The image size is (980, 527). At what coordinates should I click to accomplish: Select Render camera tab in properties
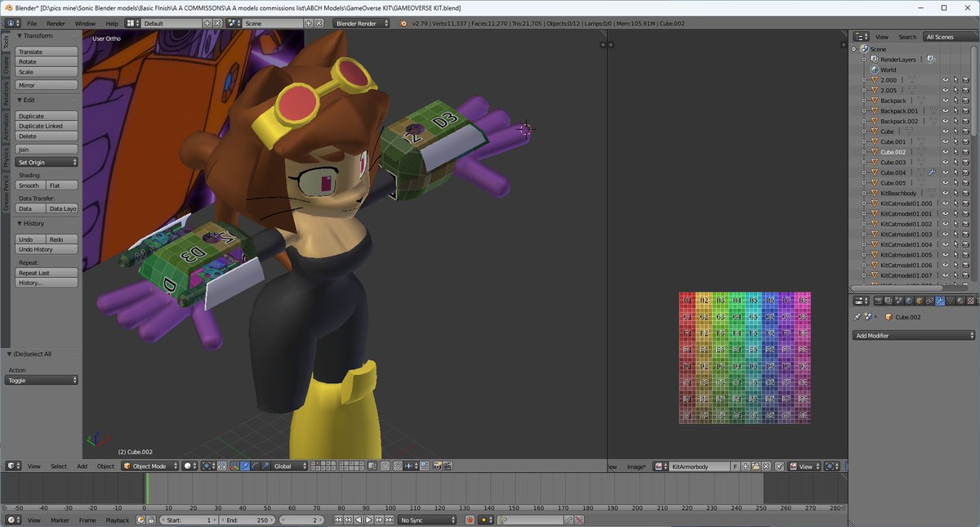(x=879, y=301)
